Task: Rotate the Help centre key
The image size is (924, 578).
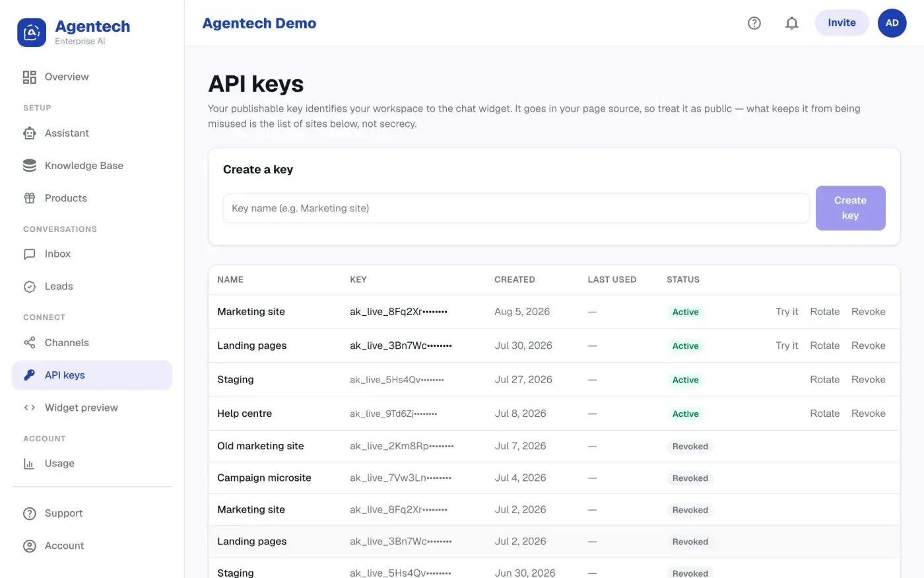Action: click(x=825, y=414)
